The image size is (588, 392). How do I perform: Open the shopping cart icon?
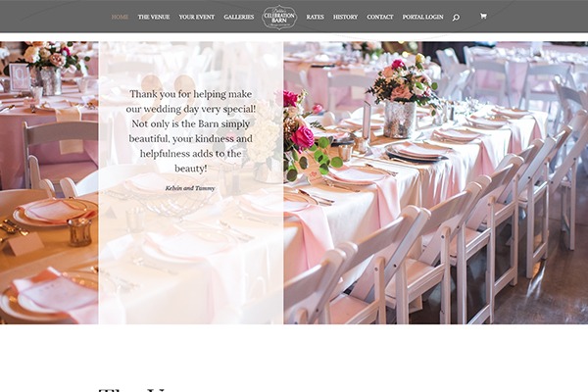click(x=483, y=16)
